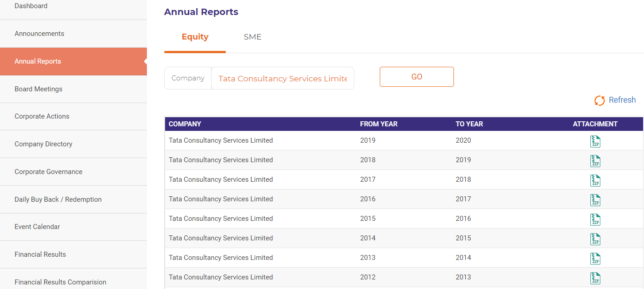Click the Refresh link text
Image resolution: width=644 pixels, height=289 pixels.
pos(622,100)
